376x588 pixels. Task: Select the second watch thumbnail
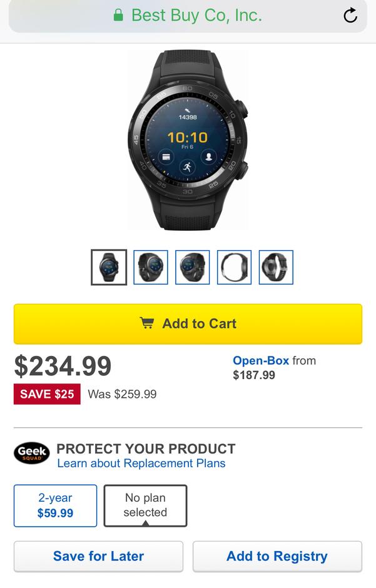coord(151,267)
